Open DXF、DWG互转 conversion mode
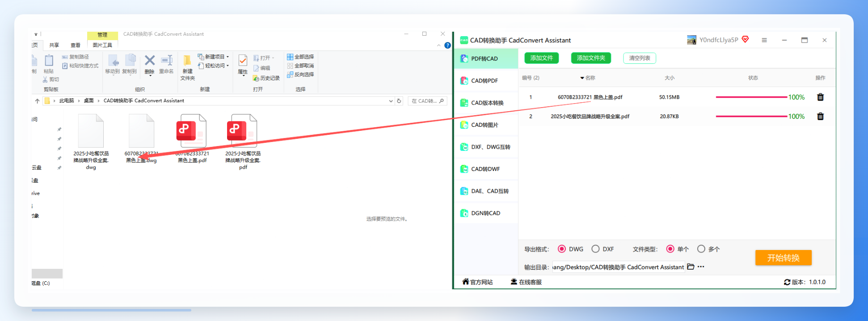This screenshot has width=868, height=321. 486,147
